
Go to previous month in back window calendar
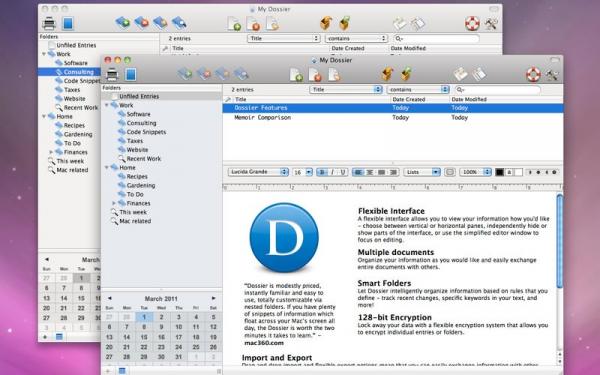[x=47, y=259]
